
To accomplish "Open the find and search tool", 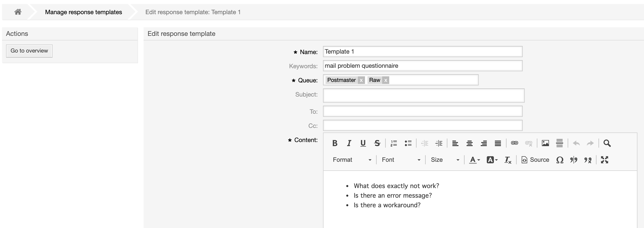I will [x=607, y=143].
